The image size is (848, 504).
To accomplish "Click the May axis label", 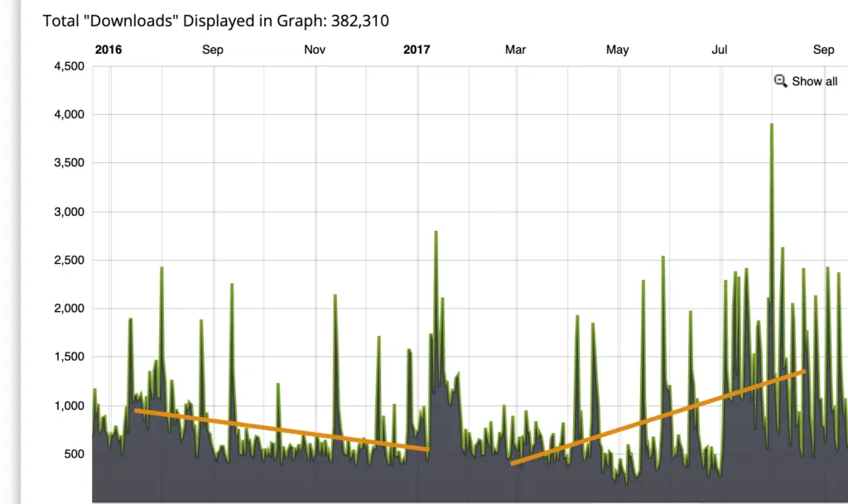I will [x=617, y=50].
